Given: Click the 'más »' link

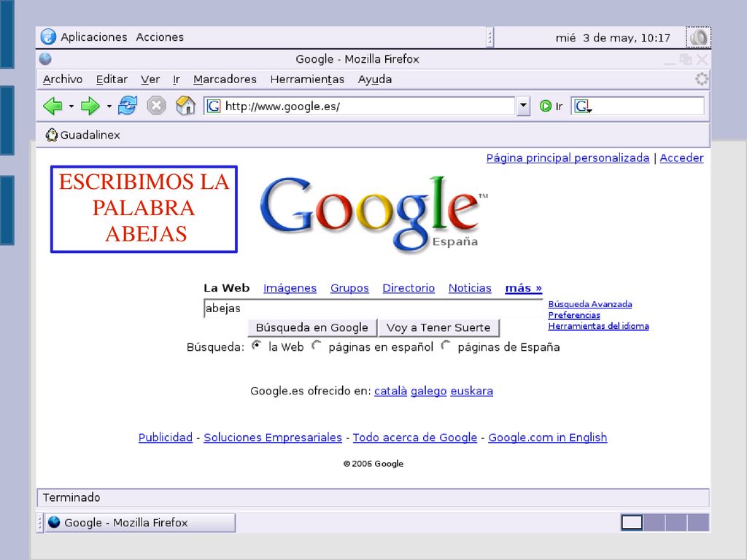Looking at the screenshot, I should 524,288.
